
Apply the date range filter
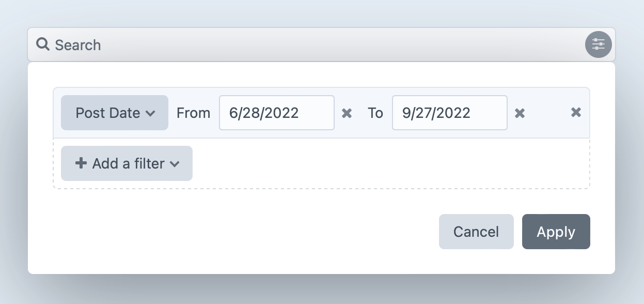(x=556, y=232)
